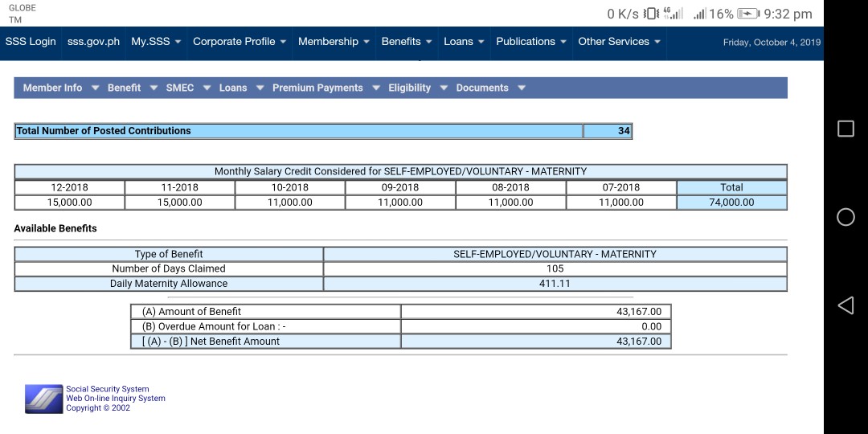The width and height of the screenshot is (868, 434).
Task: Click the Overdue Amount for Loan label
Action: pyautogui.click(x=214, y=326)
